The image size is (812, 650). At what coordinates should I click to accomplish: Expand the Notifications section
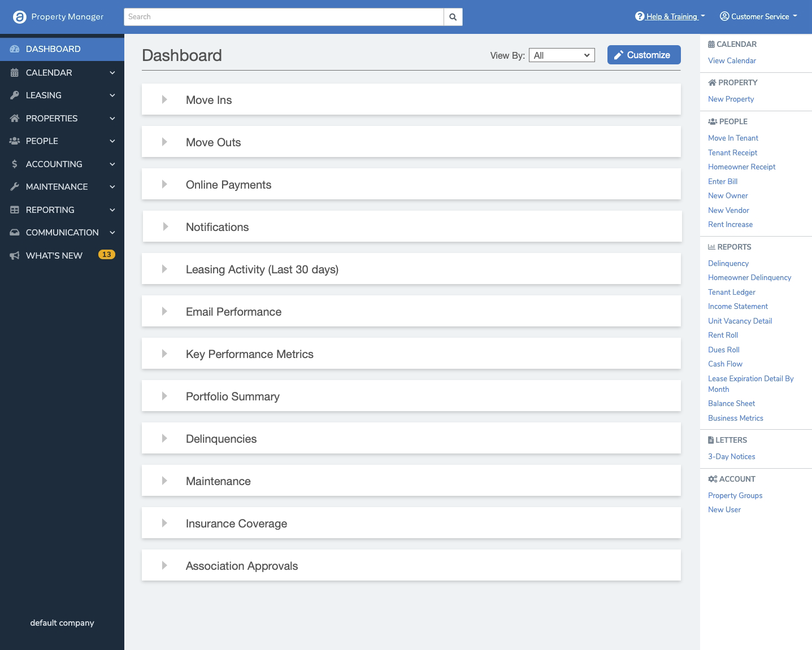coord(166,226)
